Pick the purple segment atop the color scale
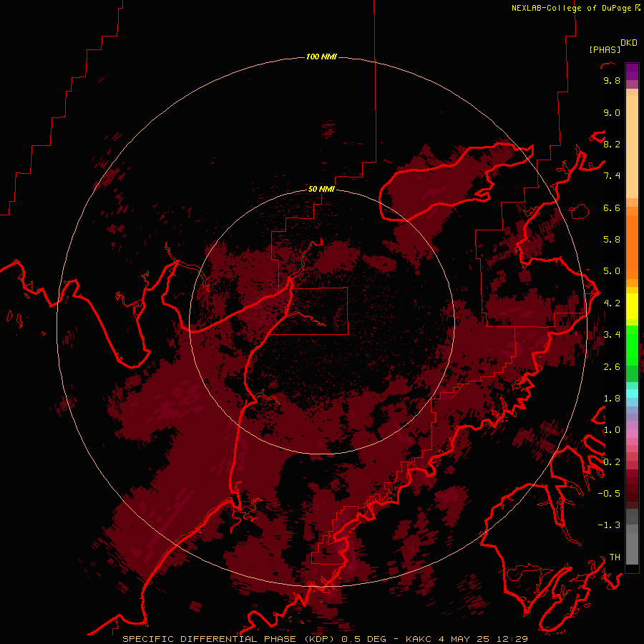 [632, 72]
